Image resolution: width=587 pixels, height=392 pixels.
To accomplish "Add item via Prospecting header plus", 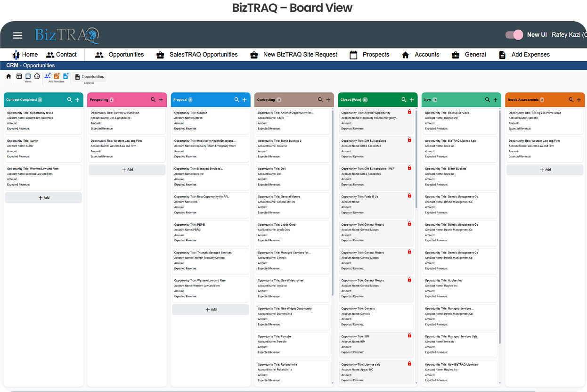I will (x=161, y=100).
